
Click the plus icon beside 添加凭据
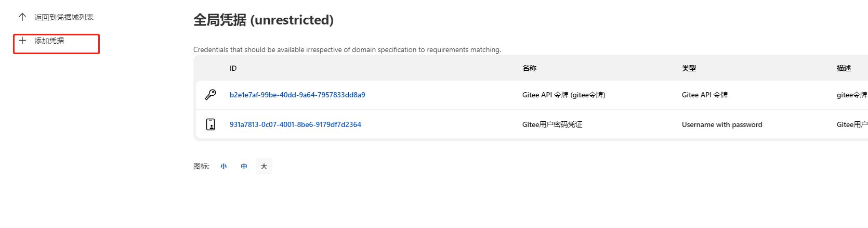tap(22, 40)
